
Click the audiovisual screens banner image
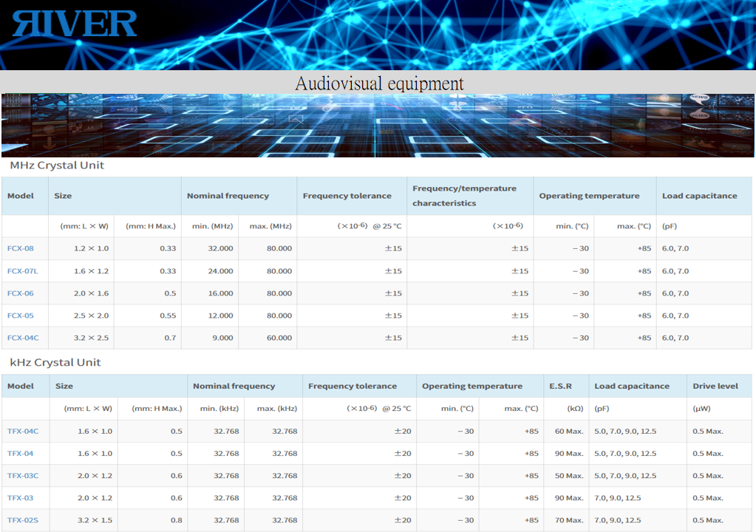click(x=378, y=125)
